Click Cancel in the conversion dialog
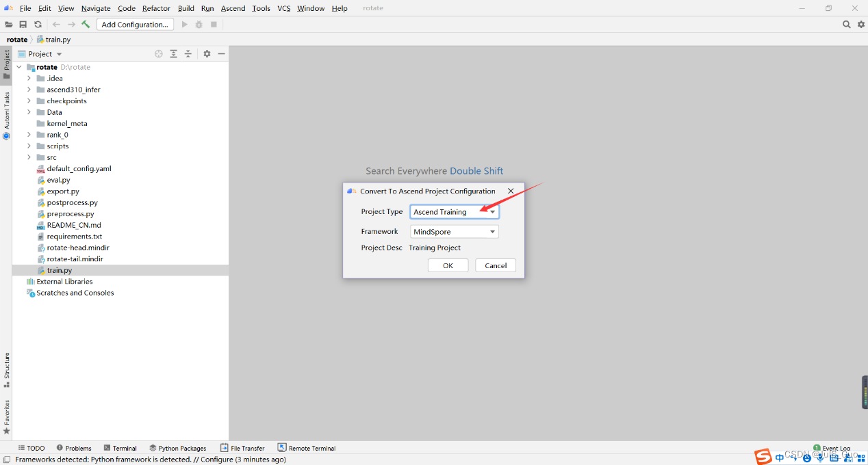The height and width of the screenshot is (465, 868). point(496,265)
